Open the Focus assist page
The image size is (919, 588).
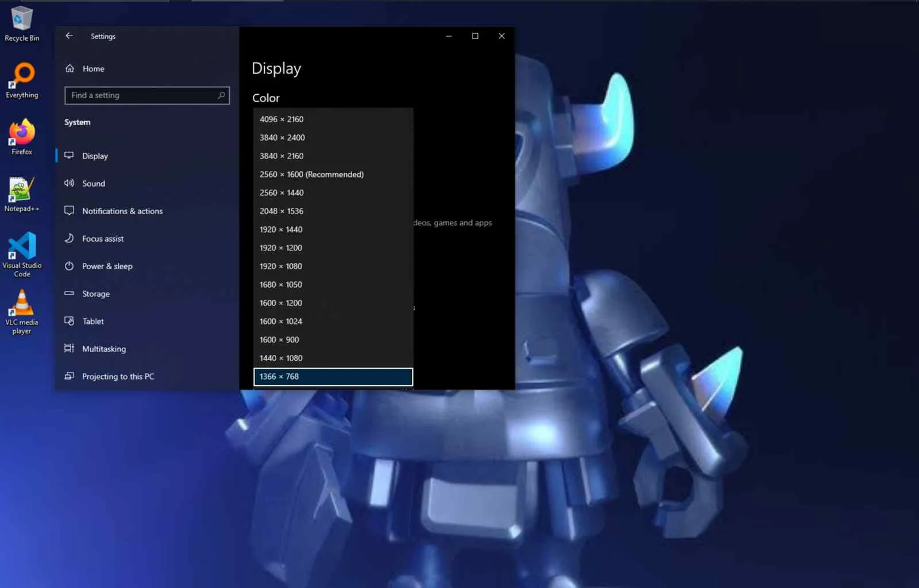pyautogui.click(x=147, y=238)
